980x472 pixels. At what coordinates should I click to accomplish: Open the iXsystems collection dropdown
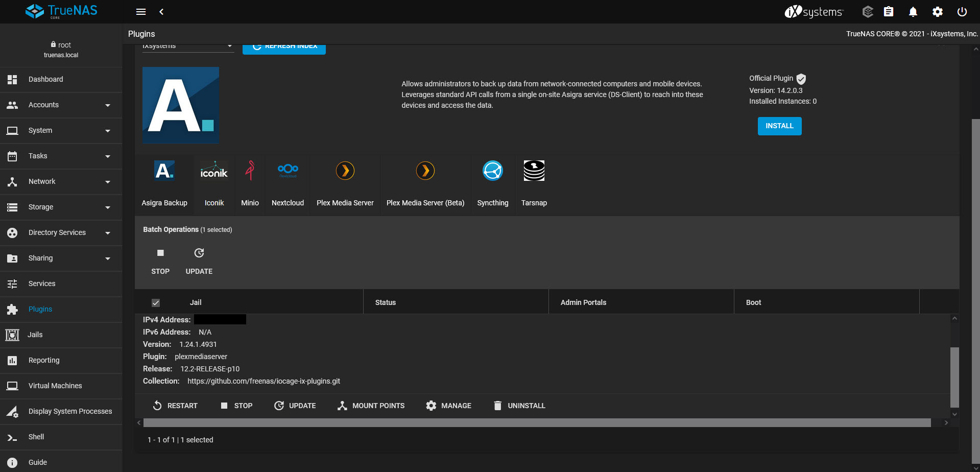coord(188,48)
